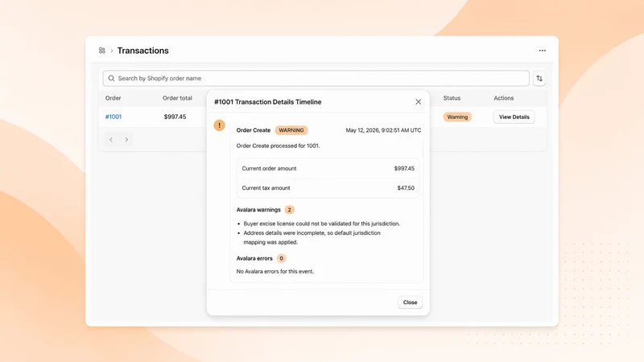644x362 pixels.
Task: Click the Actions column header
Action: [x=504, y=98]
